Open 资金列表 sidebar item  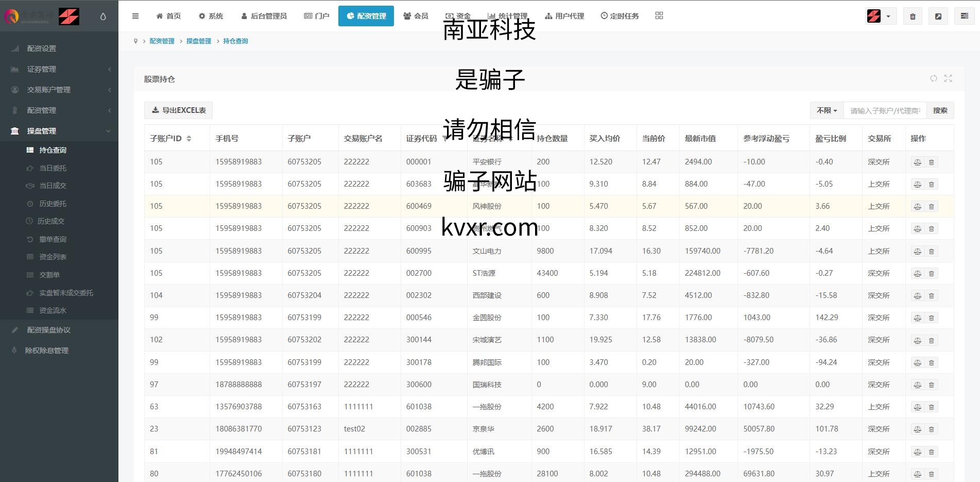(x=59, y=257)
